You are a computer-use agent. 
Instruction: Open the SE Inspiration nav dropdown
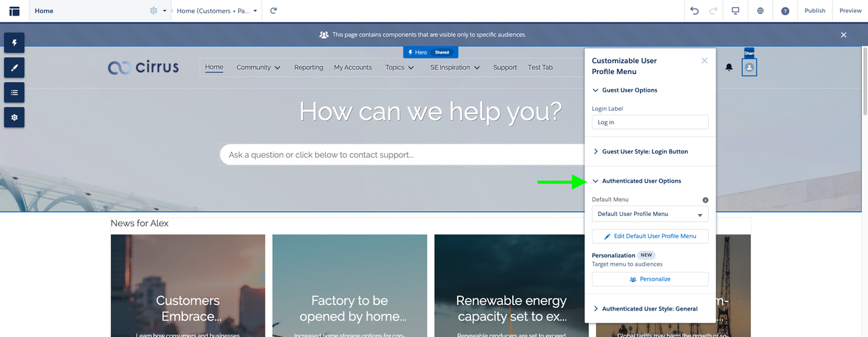[455, 67]
